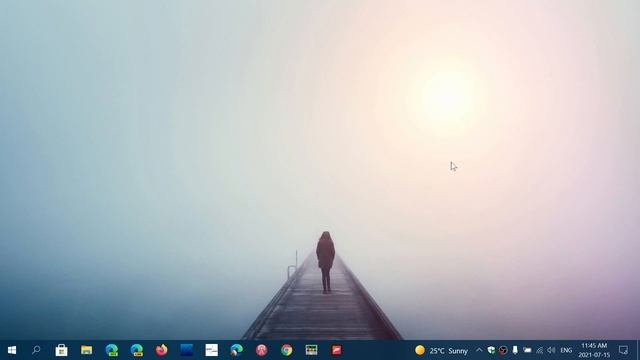Expand hidden system tray icons chevron
The width and height of the screenshot is (640, 360).
point(479,350)
